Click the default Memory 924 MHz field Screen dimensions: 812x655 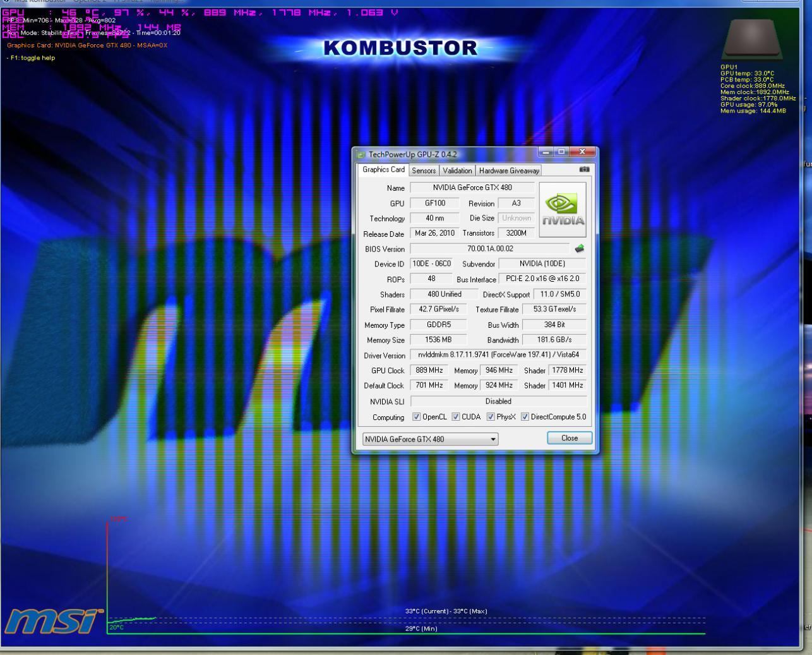[x=499, y=385]
